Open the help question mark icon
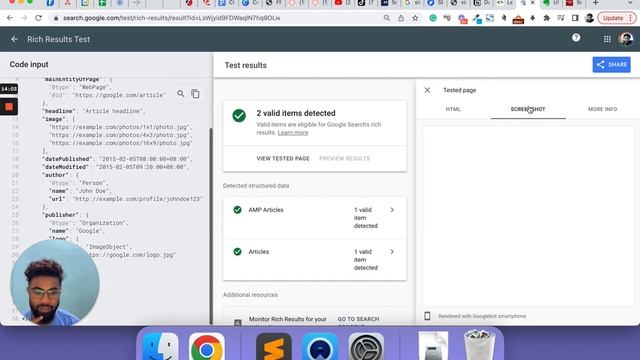Image resolution: width=640 pixels, height=360 pixels. (576, 38)
